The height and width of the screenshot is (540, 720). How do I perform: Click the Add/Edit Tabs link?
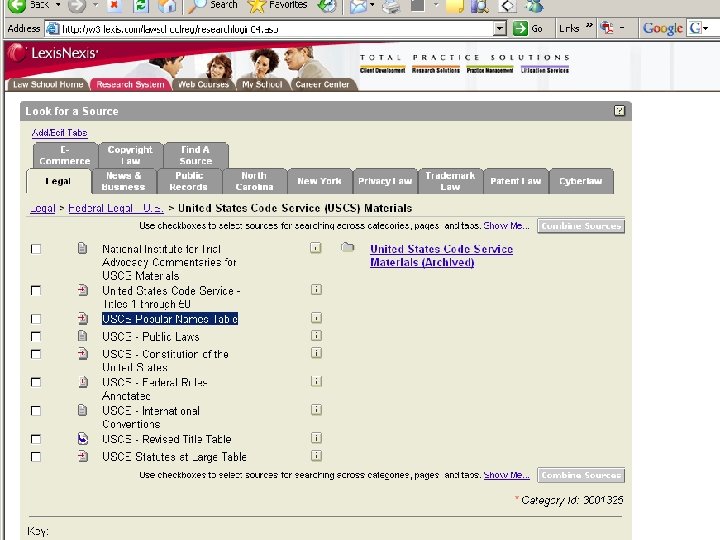(x=59, y=133)
